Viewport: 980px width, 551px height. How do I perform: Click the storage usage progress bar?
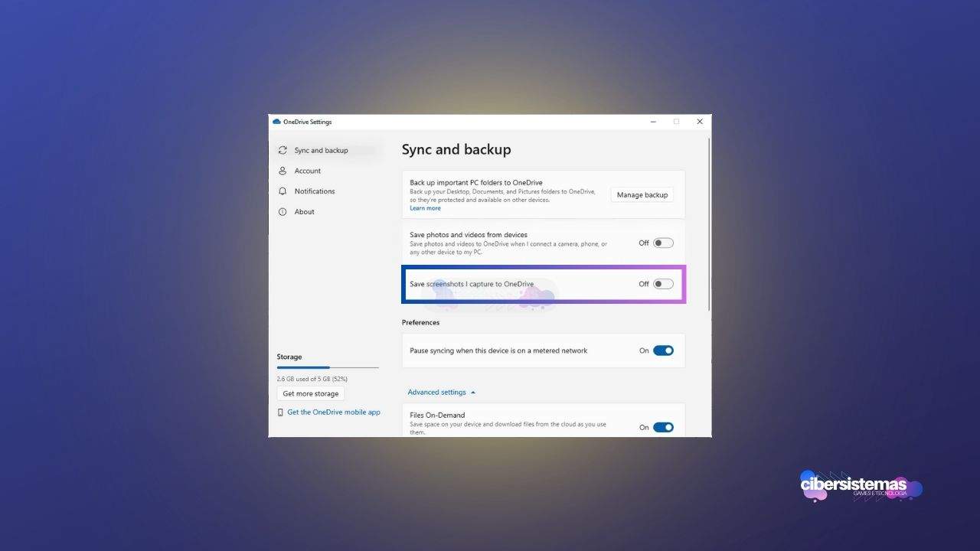point(328,367)
